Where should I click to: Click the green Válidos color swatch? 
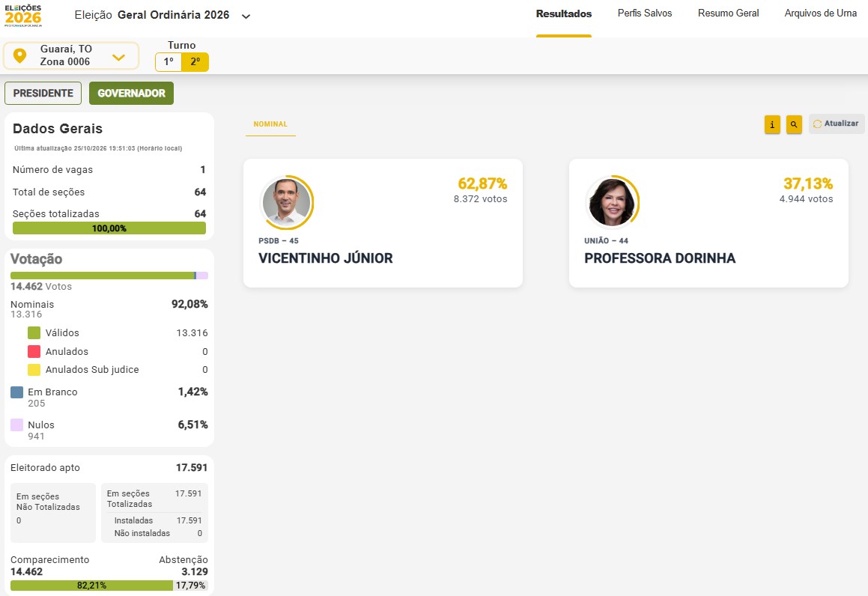(34, 332)
